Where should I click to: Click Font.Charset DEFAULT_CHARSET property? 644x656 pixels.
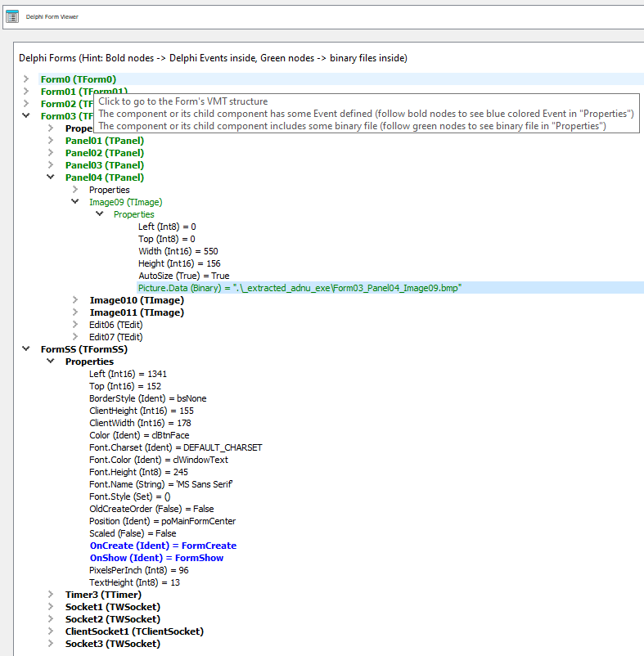(x=176, y=447)
